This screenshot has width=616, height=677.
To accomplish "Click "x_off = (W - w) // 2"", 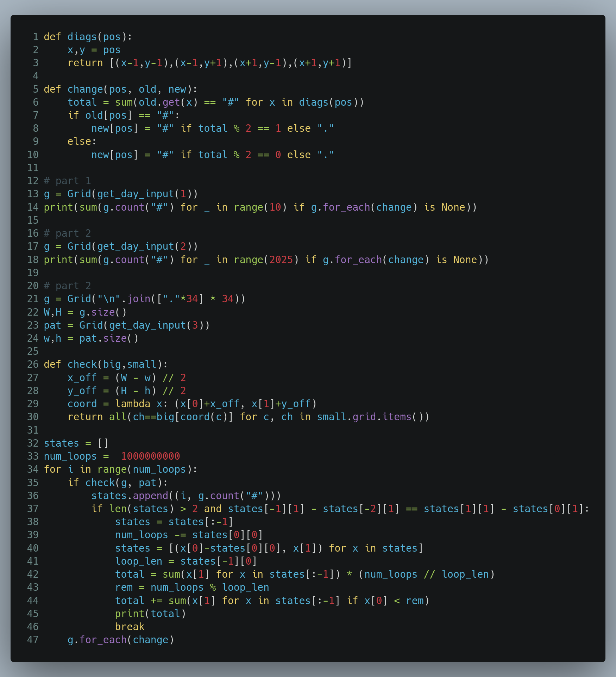I will (x=127, y=378).
